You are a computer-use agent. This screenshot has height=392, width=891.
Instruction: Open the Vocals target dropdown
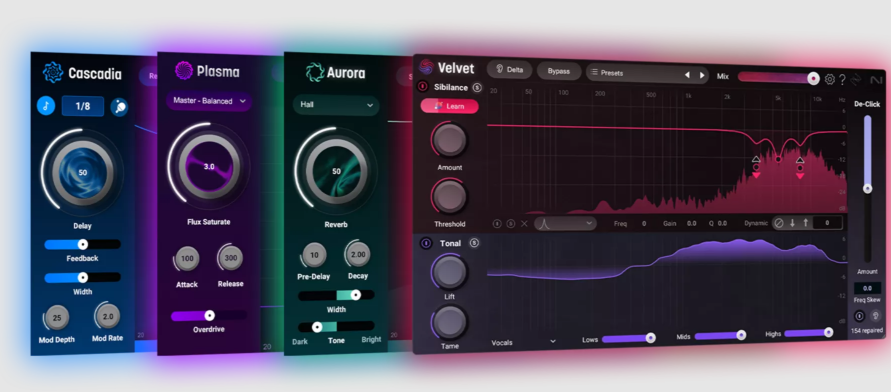(x=523, y=343)
